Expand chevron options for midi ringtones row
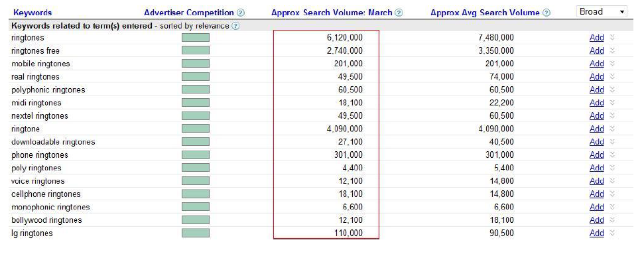 point(612,103)
